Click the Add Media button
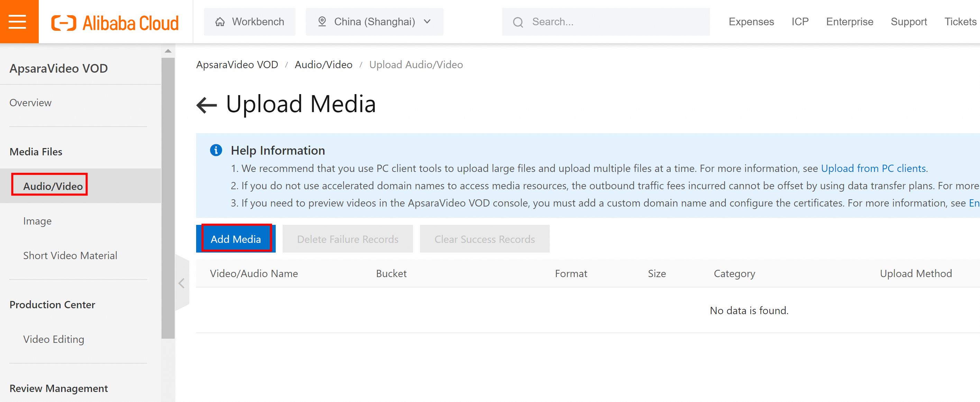The image size is (980, 402). pyautogui.click(x=236, y=239)
